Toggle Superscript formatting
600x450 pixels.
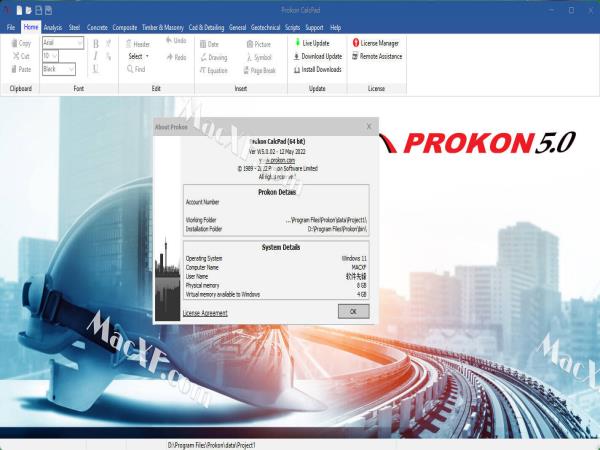(x=108, y=44)
